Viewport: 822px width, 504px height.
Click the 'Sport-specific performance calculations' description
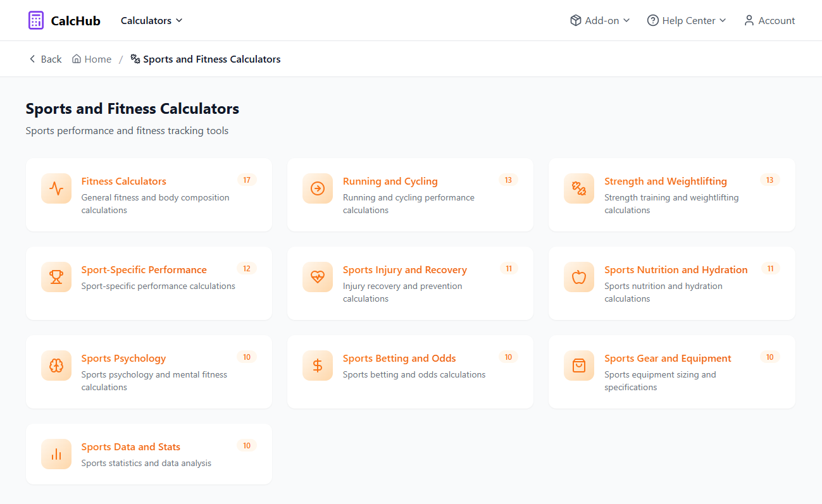coord(158,286)
